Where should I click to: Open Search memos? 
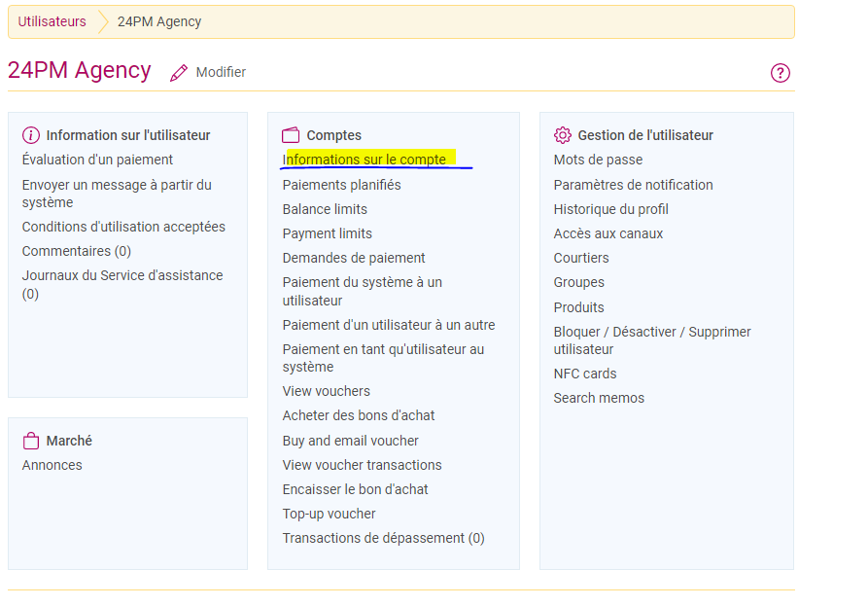click(599, 398)
